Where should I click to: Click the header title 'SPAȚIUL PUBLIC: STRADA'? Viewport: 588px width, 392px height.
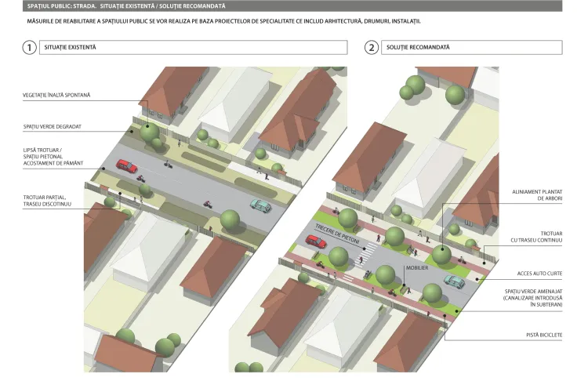click(62, 6)
